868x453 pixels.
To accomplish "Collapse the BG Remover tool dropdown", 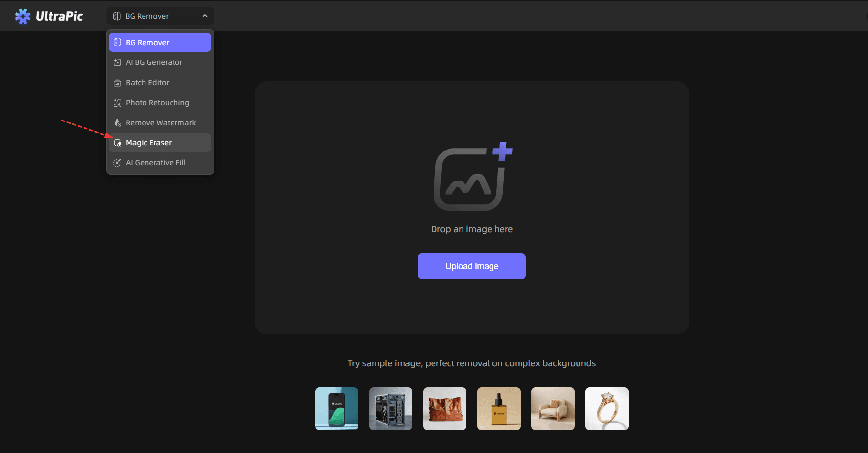I will tap(160, 16).
